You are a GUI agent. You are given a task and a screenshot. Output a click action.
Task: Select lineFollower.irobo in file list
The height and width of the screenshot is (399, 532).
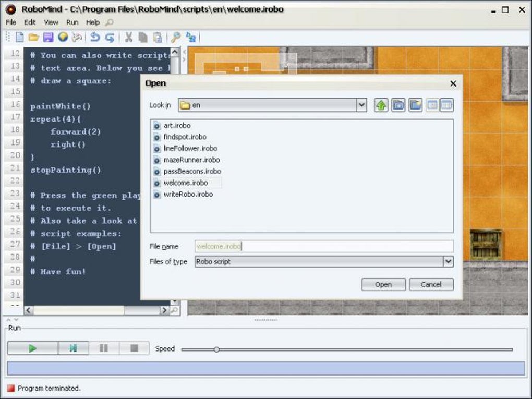pos(190,149)
